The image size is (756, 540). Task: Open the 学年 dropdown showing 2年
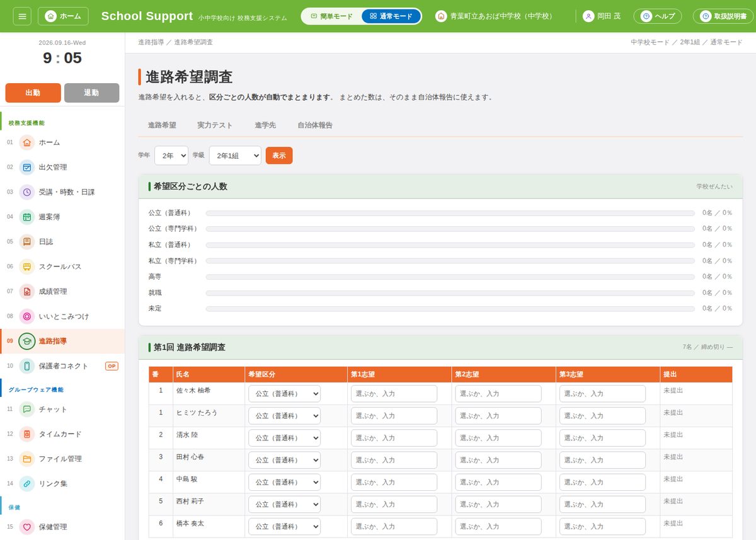(x=171, y=156)
